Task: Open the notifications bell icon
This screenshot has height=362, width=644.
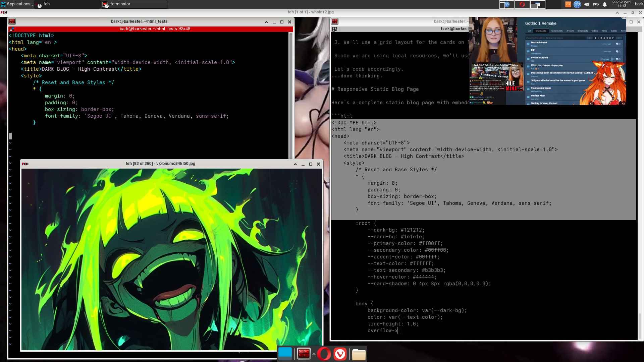Action: coord(605,4)
